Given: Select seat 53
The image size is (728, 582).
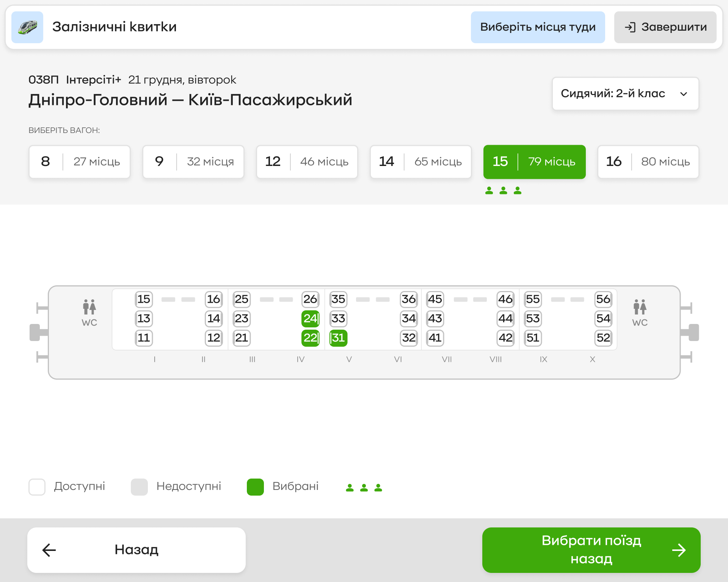Looking at the screenshot, I should pyautogui.click(x=533, y=319).
